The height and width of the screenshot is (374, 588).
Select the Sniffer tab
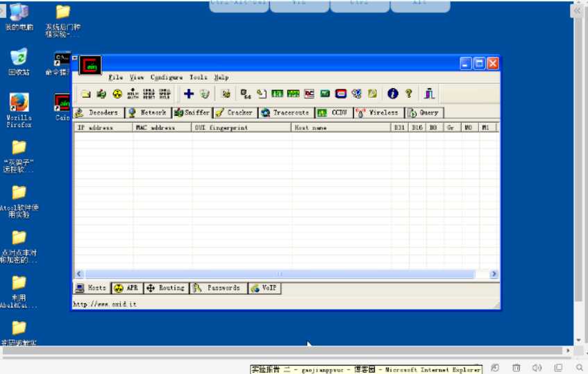click(x=192, y=112)
